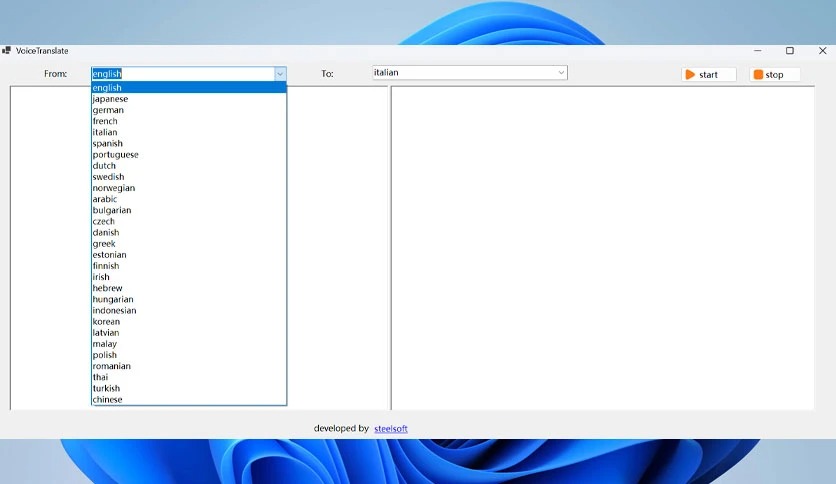Select malay in the language list
Image resolution: width=836 pixels, height=484 pixels.
click(x=189, y=344)
